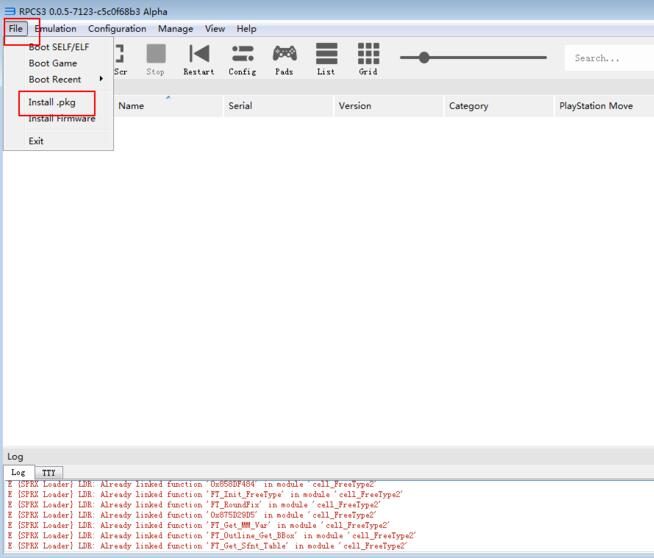
Task: Click log line mentioning 'FT_RoundFix'
Action: coord(194,505)
